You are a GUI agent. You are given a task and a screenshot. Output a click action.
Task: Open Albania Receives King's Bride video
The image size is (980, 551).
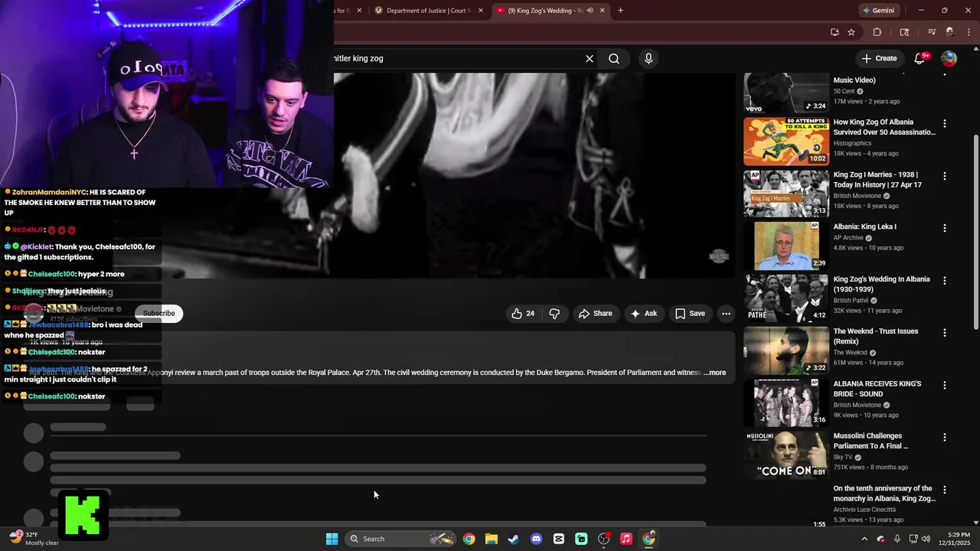click(786, 403)
